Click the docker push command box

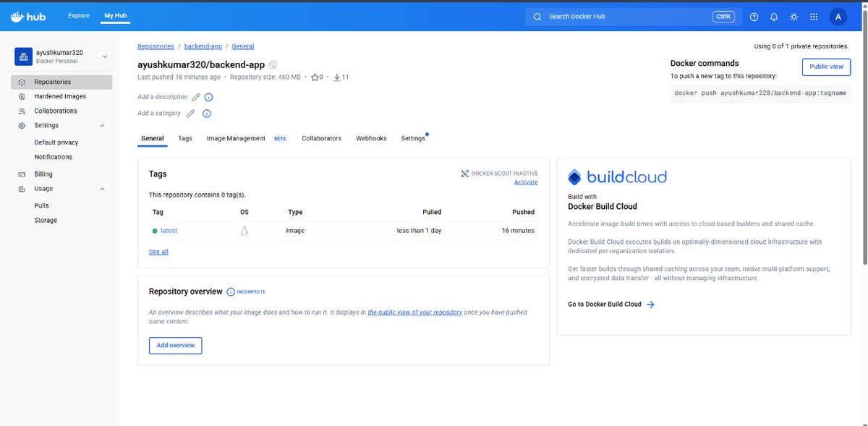(760, 93)
